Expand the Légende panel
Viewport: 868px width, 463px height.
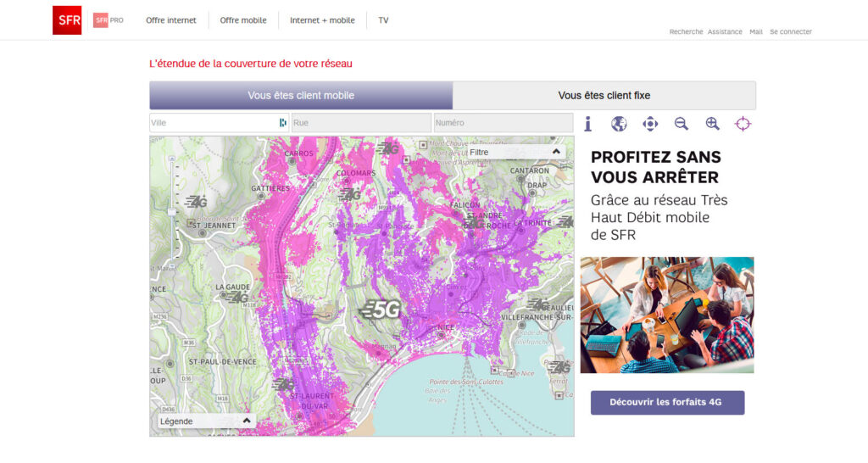[x=205, y=421]
